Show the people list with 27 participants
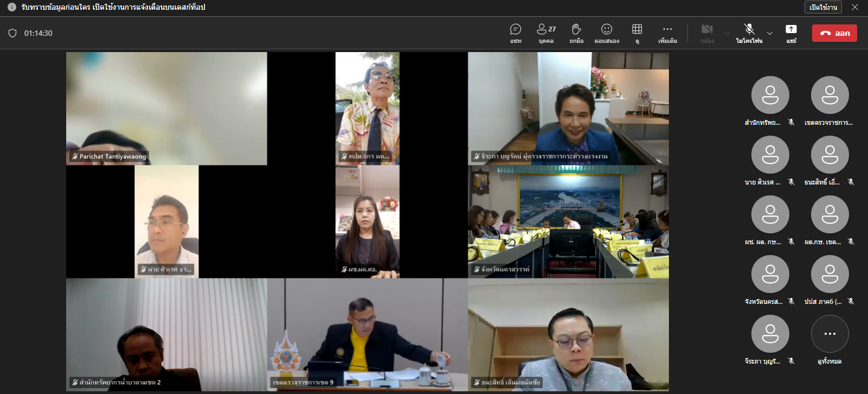The image size is (868, 394). click(x=546, y=33)
